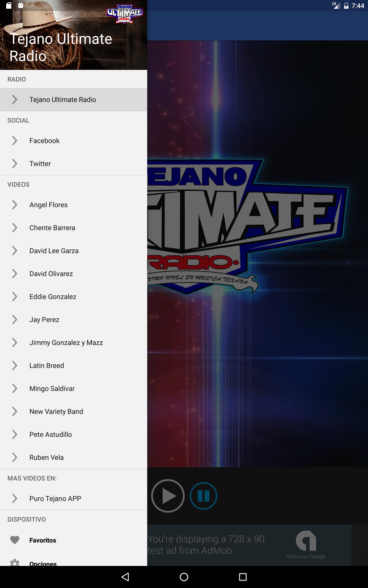This screenshot has height=588, width=368.
Task: Open Favoritos list
Action: (x=74, y=540)
